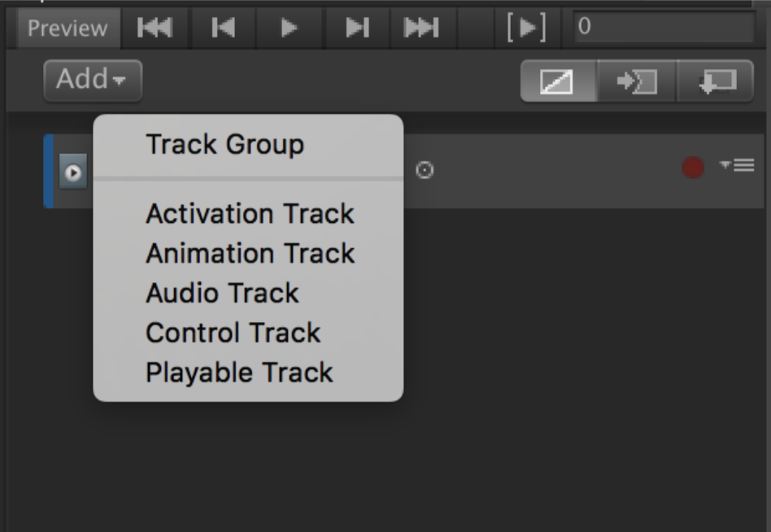Toggle the Mix edit mode button

point(557,81)
